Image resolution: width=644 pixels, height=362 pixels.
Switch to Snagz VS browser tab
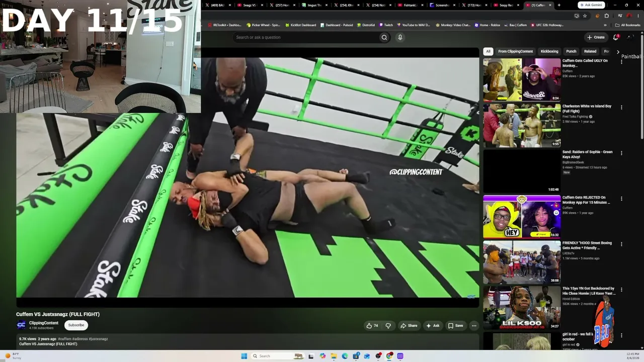(250, 5)
